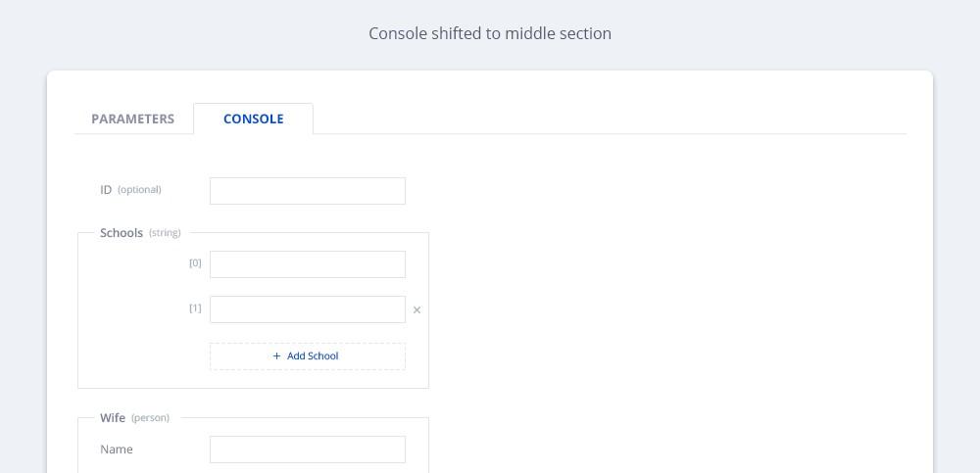980x473 pixels.
Task: Focus the Schools [1] text field
Action: point(308,309)
